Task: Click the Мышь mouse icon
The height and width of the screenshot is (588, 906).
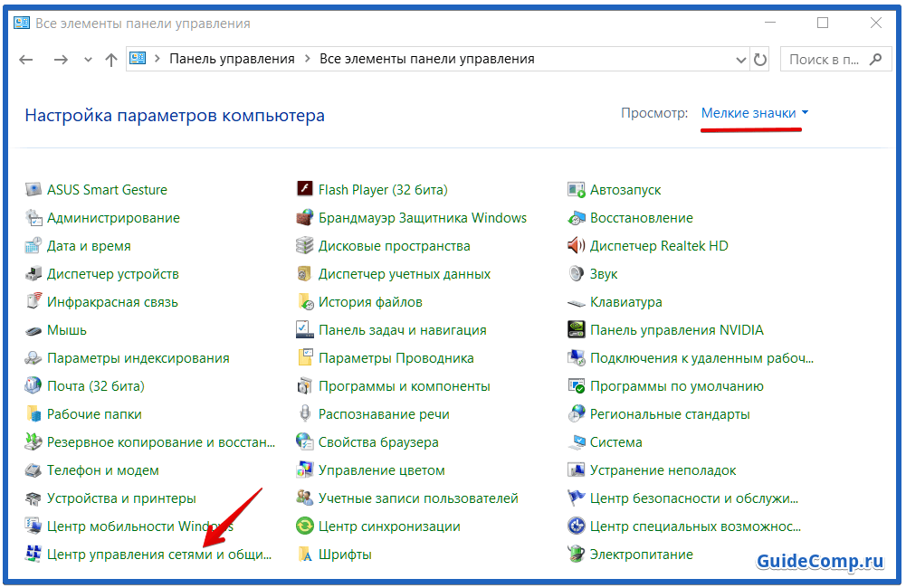Action: tap(33, 330)
